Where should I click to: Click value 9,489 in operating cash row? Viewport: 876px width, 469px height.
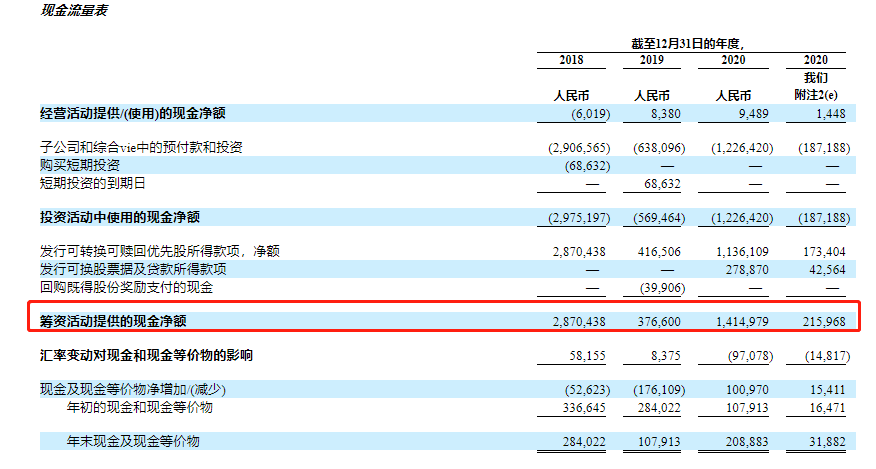[x=753, y=114]
